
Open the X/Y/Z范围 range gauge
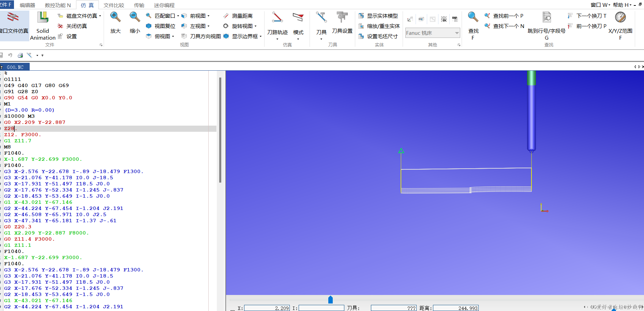[x=620, y=17]
